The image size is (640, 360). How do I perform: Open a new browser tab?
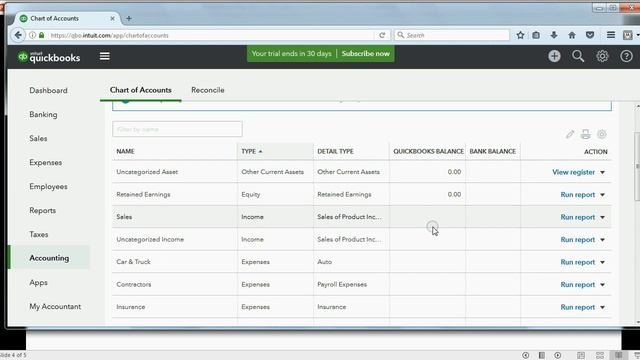[129, 18]
